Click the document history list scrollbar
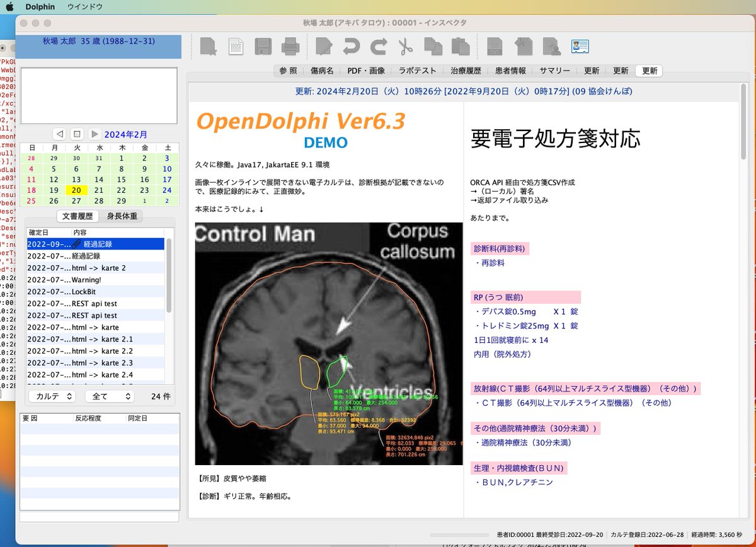 [169, 276]
